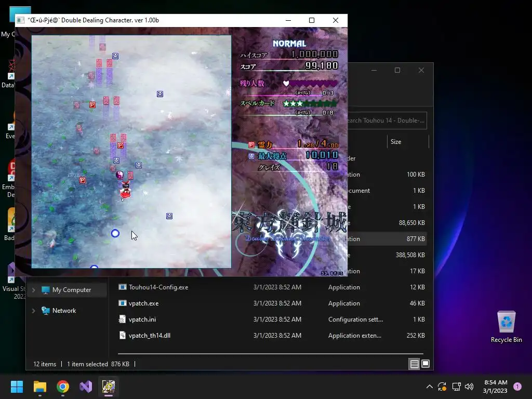
Task: Open the Windows Start menu
Action: tap(17, 387)
